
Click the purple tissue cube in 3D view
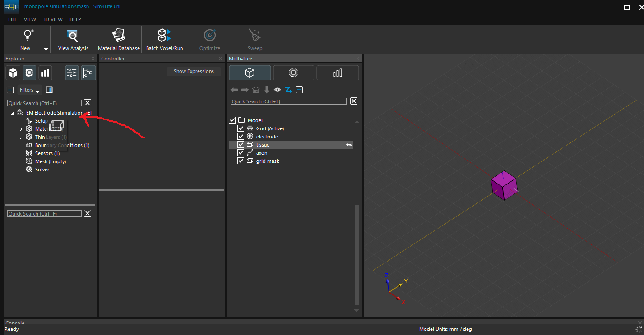point(504,186)
